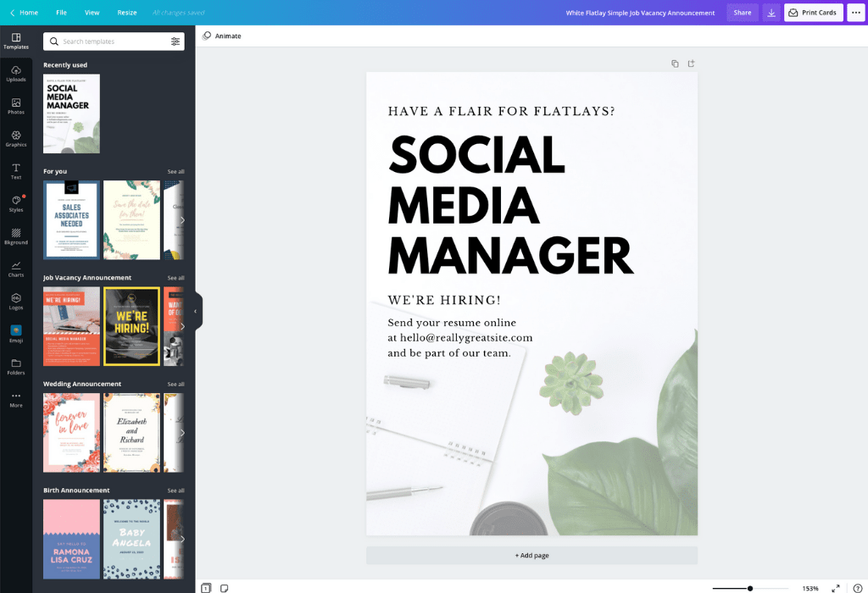Open the Emoji panel
The height and width of the screenshot is (593, 868).
[x=16, y=335]
